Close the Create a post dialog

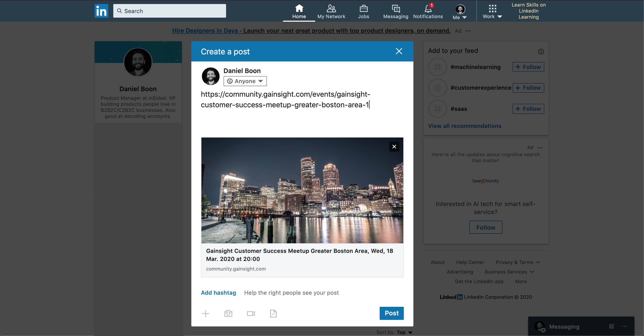(399, 51)
